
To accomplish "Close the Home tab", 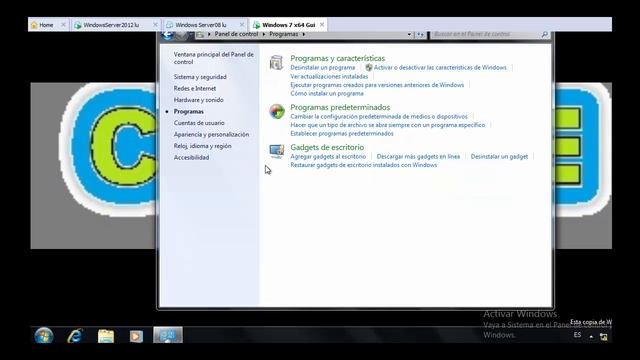I will pyautogui.click(x=63, y=25).
